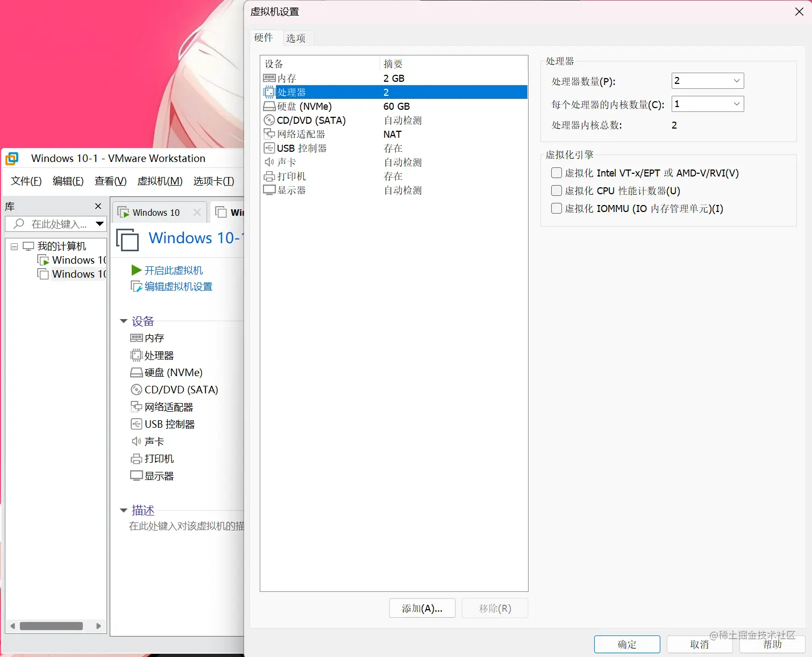This screenshot has width=812, height=657.
Task: Click the 声卡 icon in main window devices
Action: click(x=137, y=441)
